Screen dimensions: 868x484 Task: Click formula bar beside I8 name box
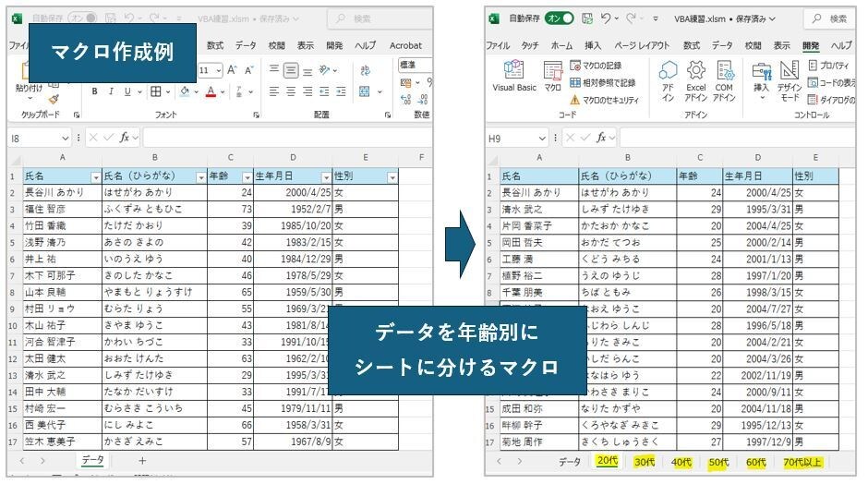[x=287, y=138]
